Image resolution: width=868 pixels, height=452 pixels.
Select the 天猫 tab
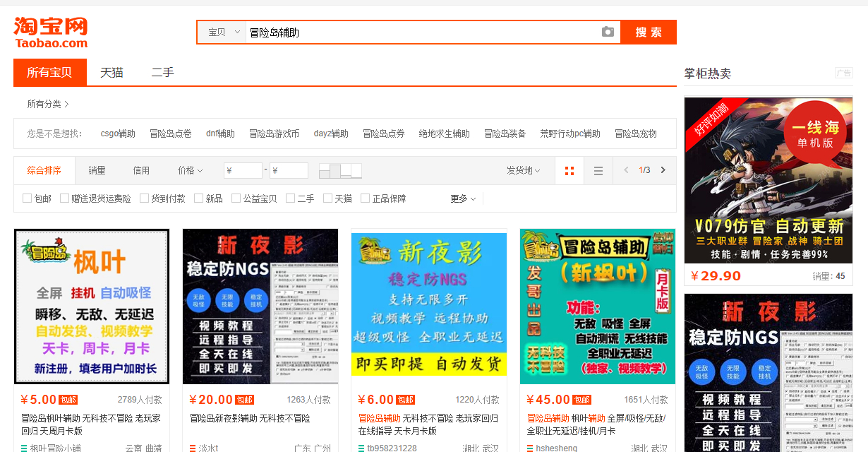click(x=111, y=72)
